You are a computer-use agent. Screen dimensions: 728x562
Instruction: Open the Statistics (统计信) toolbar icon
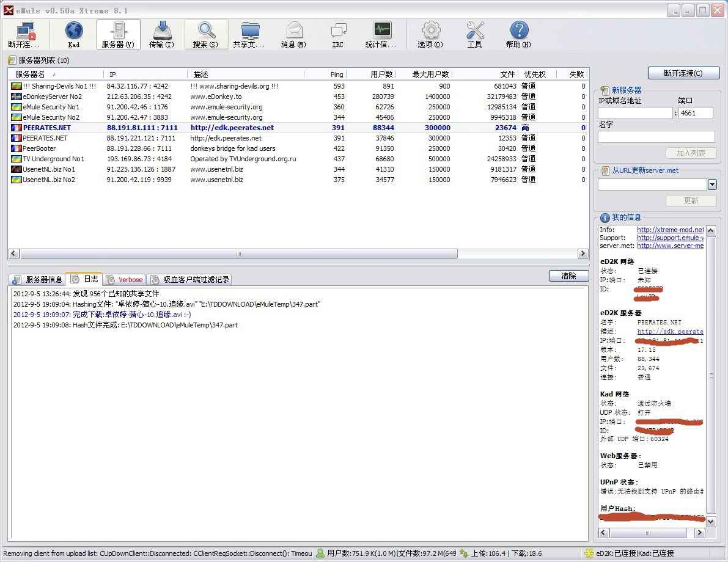(381, 34)
